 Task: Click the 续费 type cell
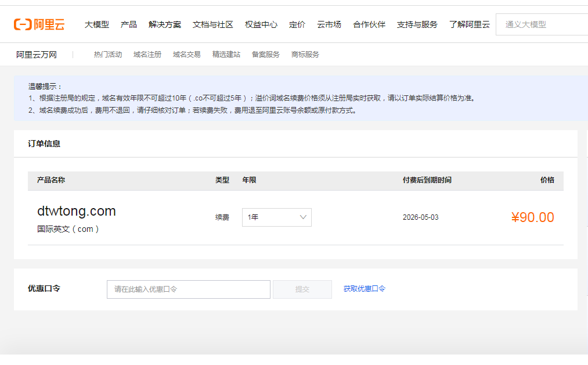tap(222, 217)
